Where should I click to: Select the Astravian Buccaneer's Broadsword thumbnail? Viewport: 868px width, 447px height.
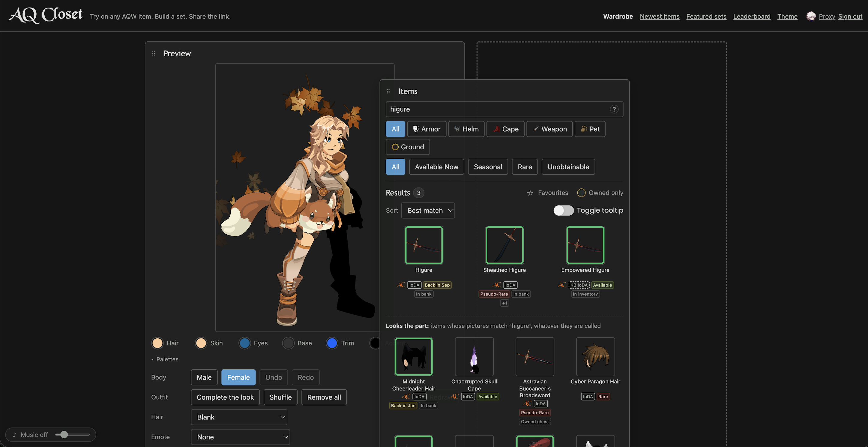click(535, 357)
